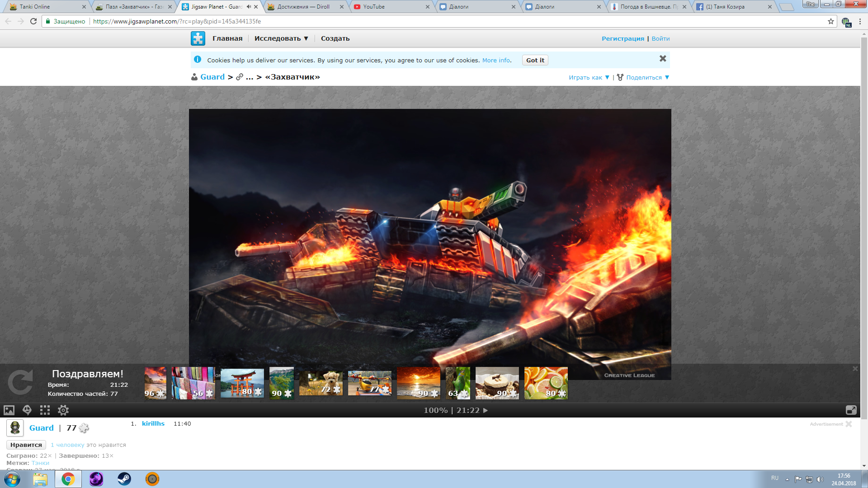868x488 pixels.
Task: Click 1 человеку likes link
Action: tap(67, 445)
